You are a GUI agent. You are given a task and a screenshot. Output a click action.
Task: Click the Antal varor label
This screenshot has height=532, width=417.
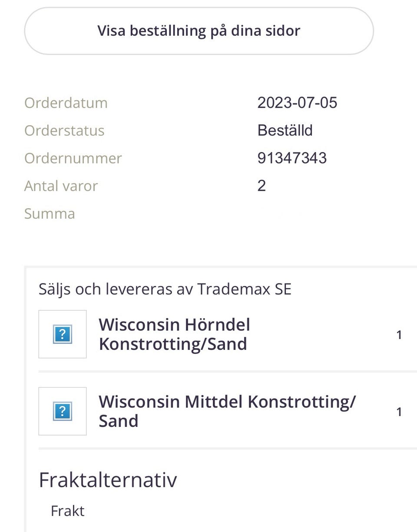61,186
